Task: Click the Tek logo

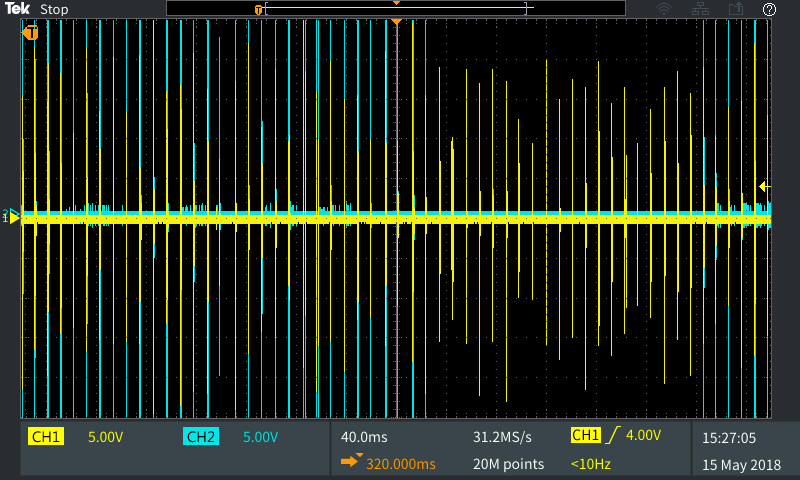Action: (x=17, y=9)
